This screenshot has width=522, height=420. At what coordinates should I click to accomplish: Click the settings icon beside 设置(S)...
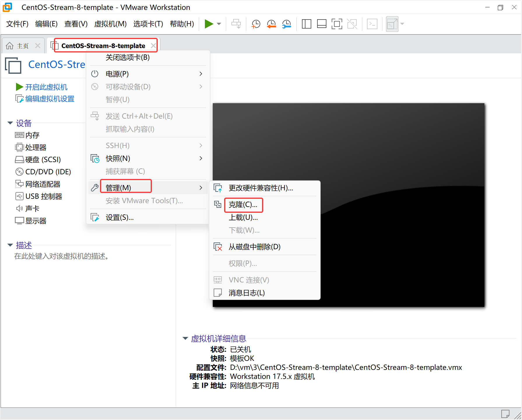point(95,217)
